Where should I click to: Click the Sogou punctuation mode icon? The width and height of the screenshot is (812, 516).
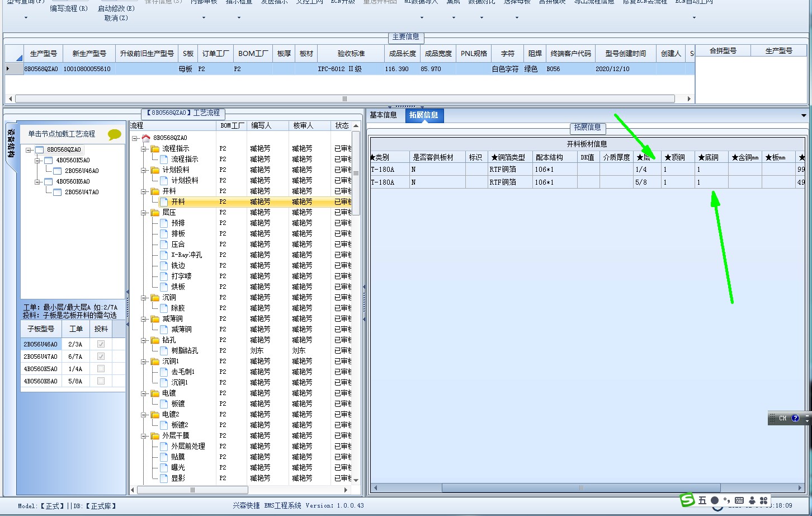tap(726, 500)
